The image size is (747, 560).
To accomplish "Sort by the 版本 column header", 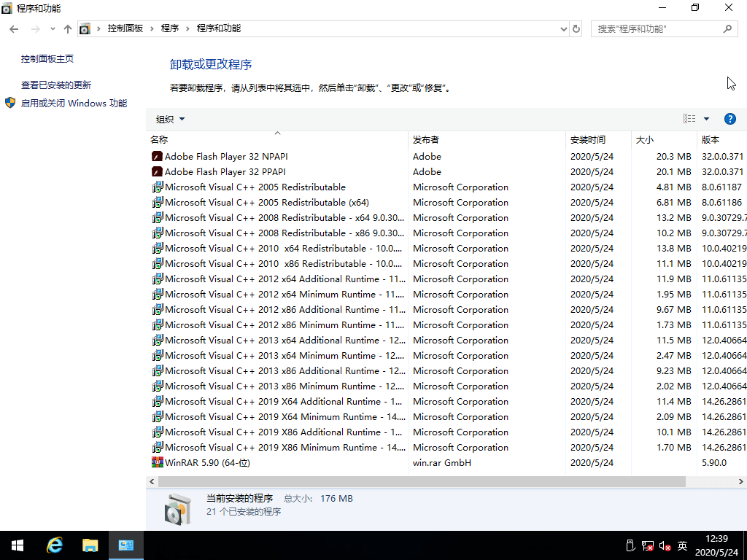I will coord(721,139).
